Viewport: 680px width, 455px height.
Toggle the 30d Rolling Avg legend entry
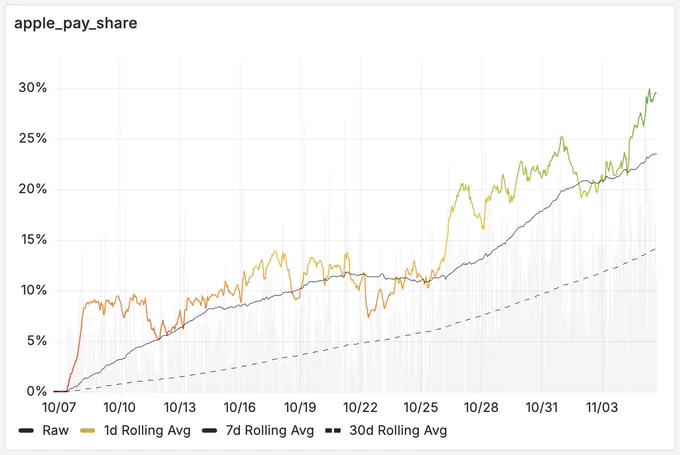click(x=386, y=430)
